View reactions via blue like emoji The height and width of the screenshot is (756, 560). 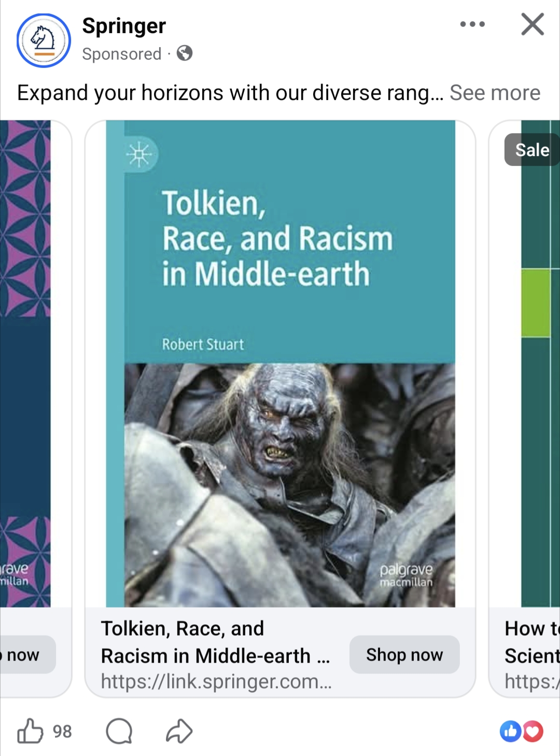pos(510,731)
